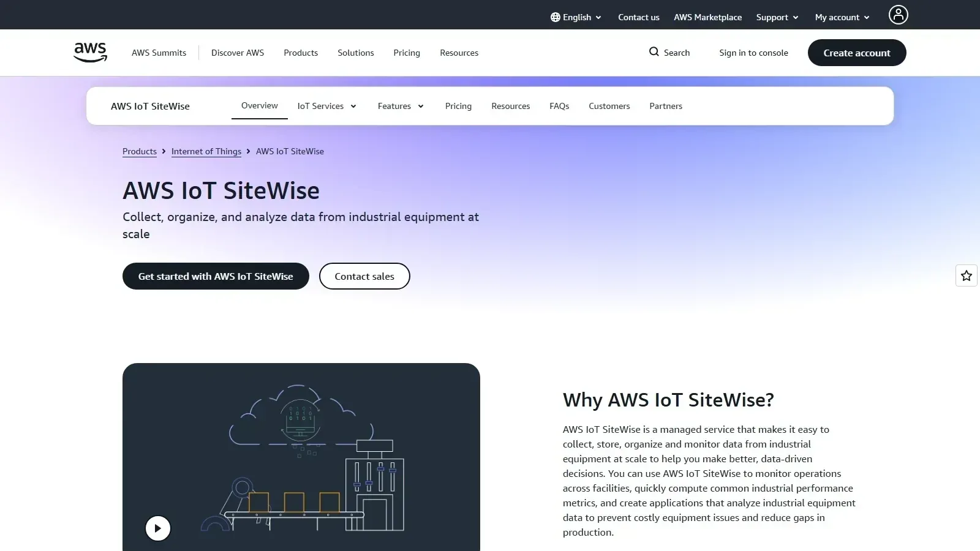
Task: Click the Products breadcrumb link
Action: tap(140, 151)
